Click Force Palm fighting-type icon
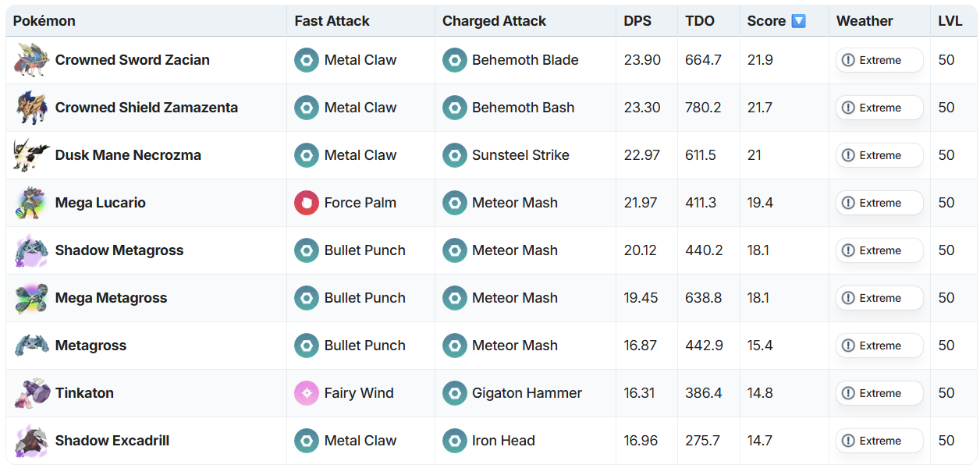 307,203
